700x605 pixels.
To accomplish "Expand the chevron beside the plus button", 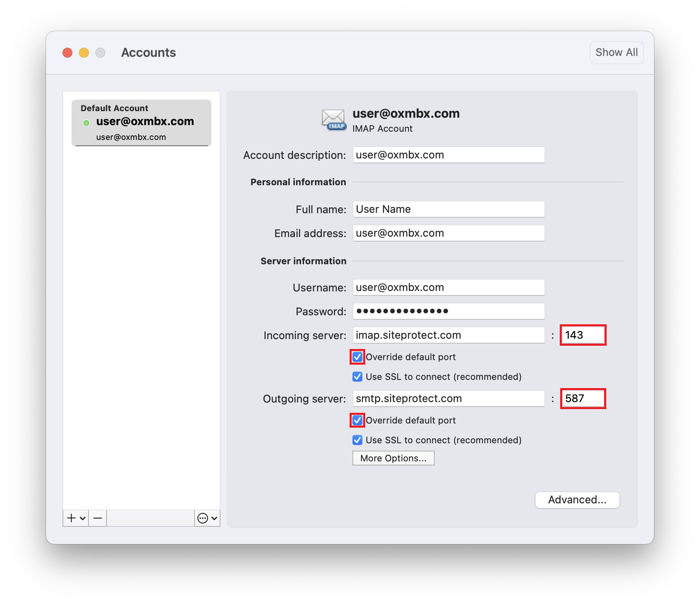I will pyautogui.click(x=83, y=518).
